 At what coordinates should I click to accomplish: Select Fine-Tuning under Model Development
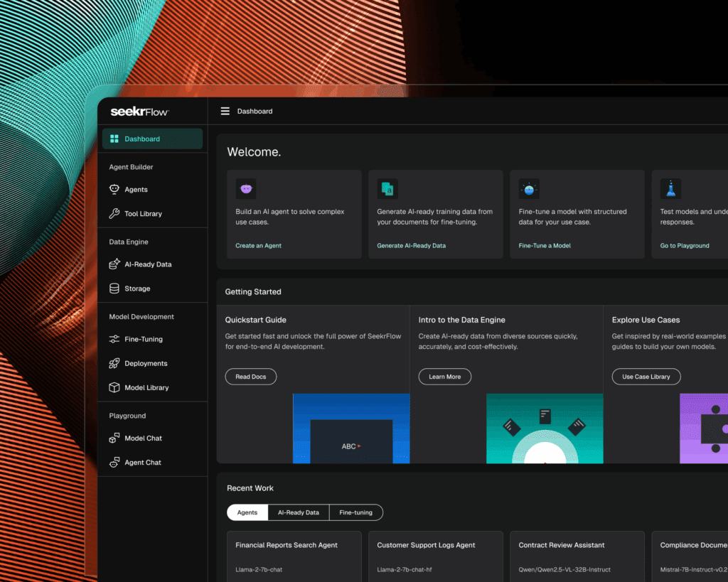pos(114,339)
